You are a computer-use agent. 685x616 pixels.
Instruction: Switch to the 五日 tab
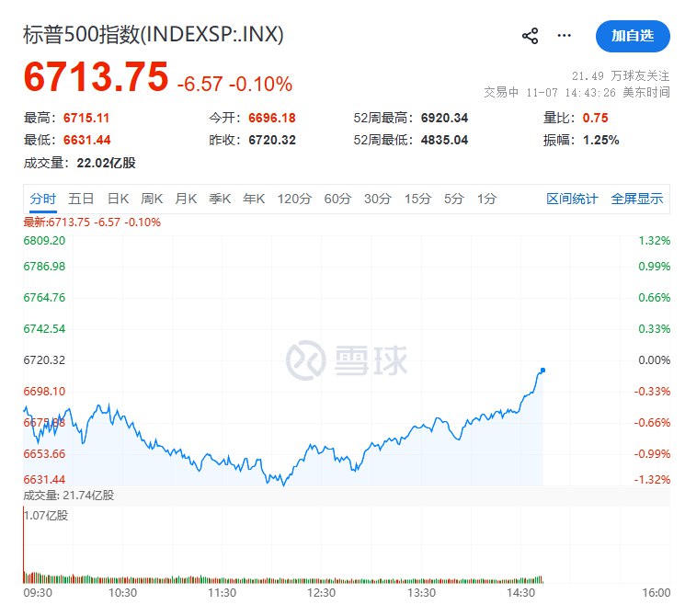pos(81,199)
